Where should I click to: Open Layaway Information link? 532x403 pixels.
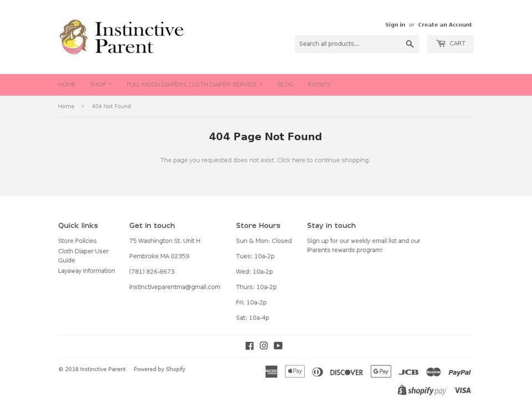(86, 271)
